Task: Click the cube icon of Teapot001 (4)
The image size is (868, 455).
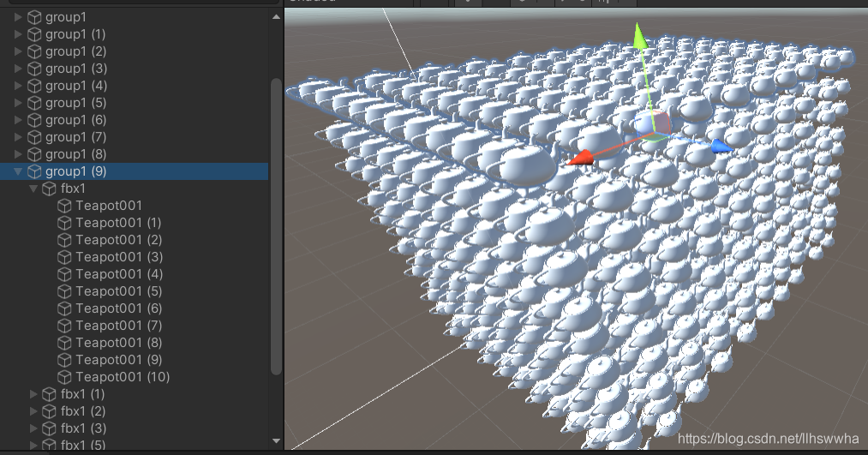Action: tap(64, 274)
